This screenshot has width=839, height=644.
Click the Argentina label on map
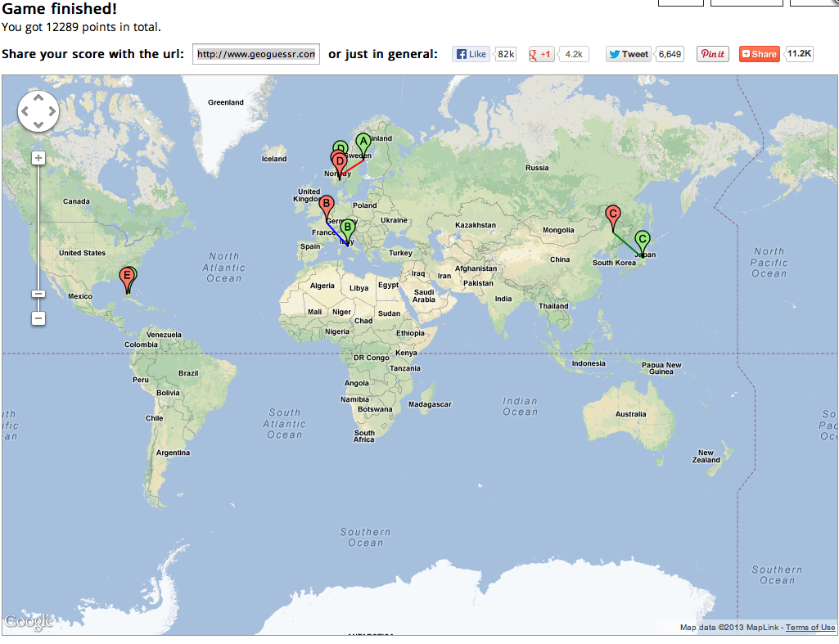tap(173, 453)
